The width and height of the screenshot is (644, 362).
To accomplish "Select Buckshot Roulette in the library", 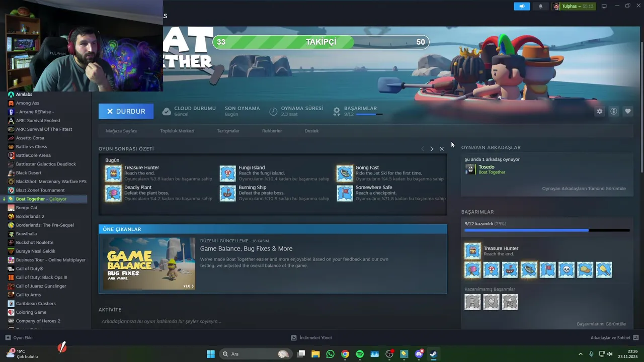I will [x=34, y=242].
